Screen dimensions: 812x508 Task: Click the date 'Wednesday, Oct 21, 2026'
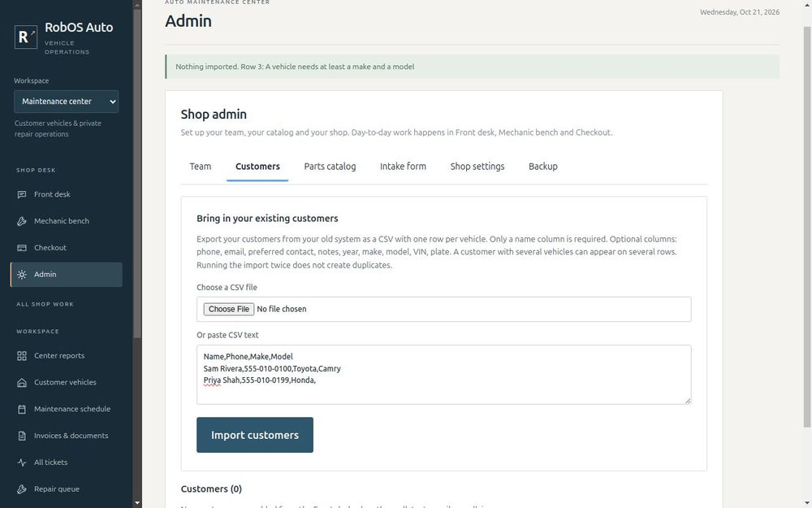740,12
